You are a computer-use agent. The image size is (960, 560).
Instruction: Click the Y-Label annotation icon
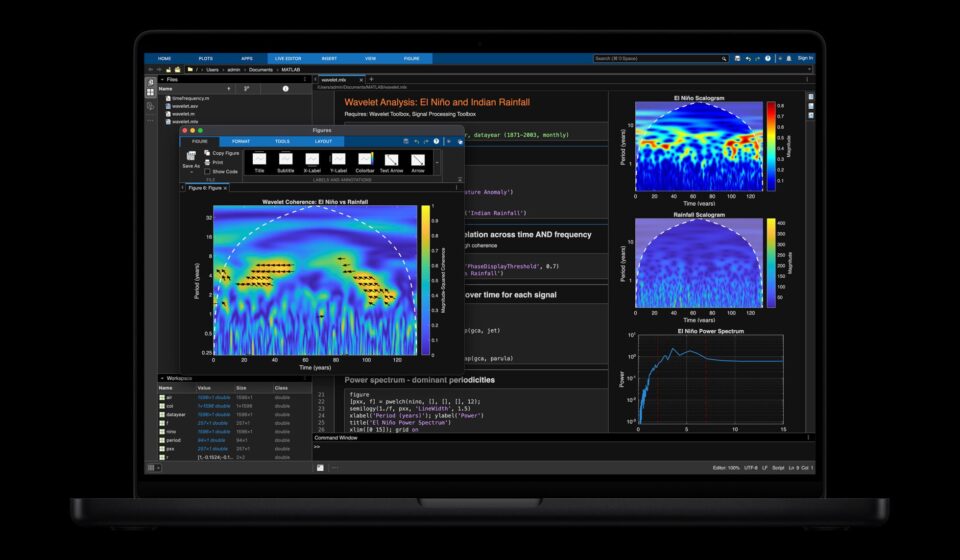pyautogui.click(x=339, y=160)
